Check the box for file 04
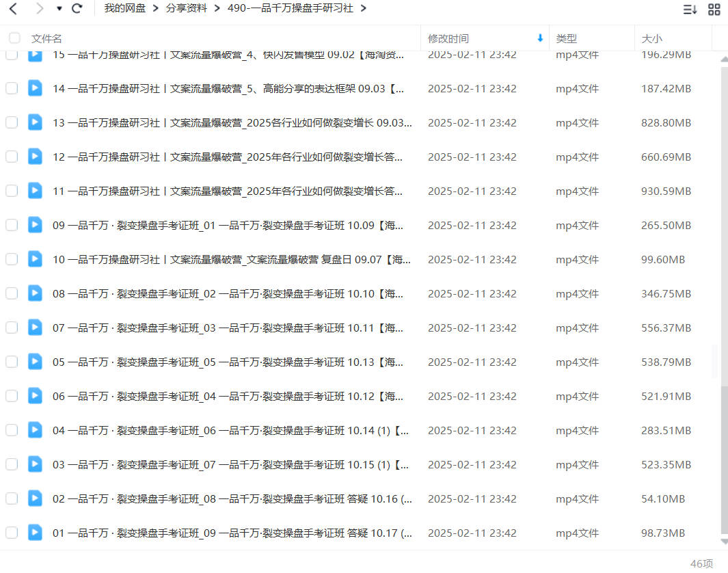 (12, 431)
